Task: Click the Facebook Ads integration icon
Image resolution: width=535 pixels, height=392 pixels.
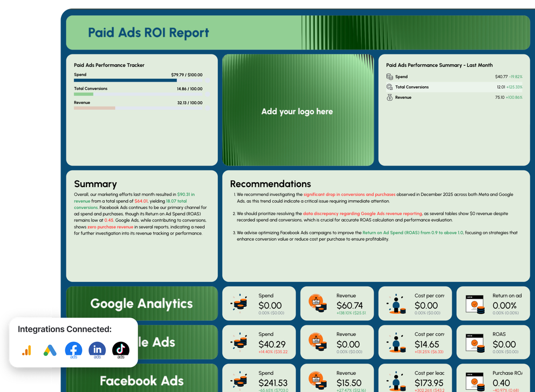Action: [x=73, y=349]
